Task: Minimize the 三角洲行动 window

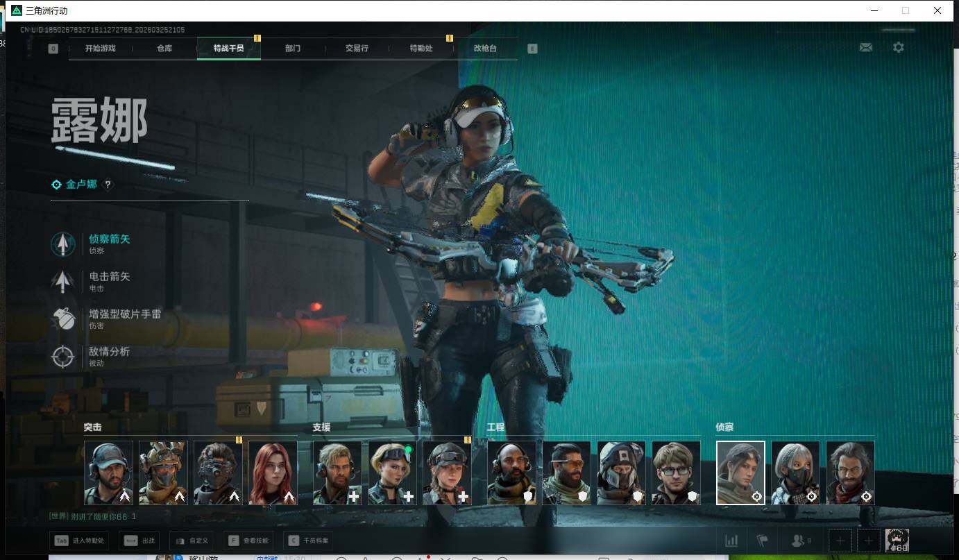Action: point(874,10)
